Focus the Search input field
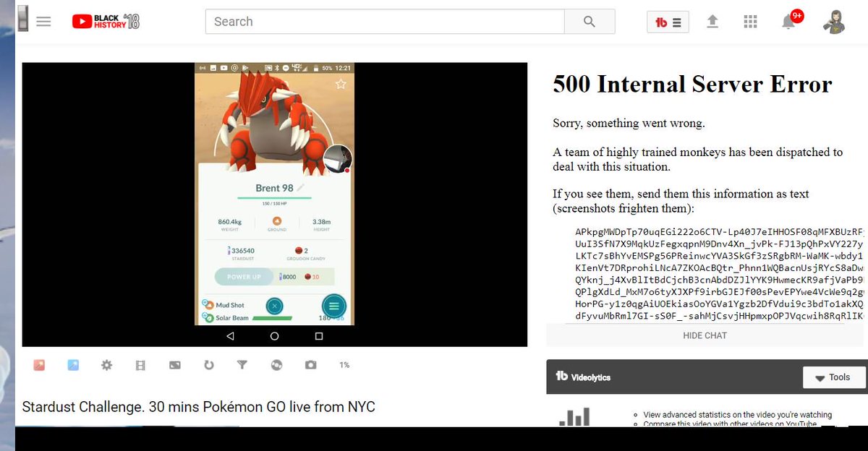The width and height of the screenshot is (868, 451). point(385,22)
